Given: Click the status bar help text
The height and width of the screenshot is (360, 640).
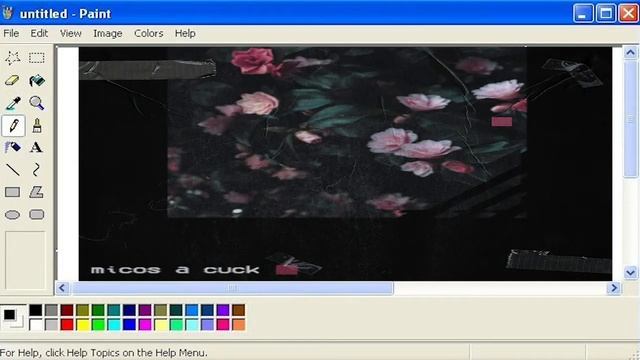Looking at the screenshot, I should tap(104, 353).
